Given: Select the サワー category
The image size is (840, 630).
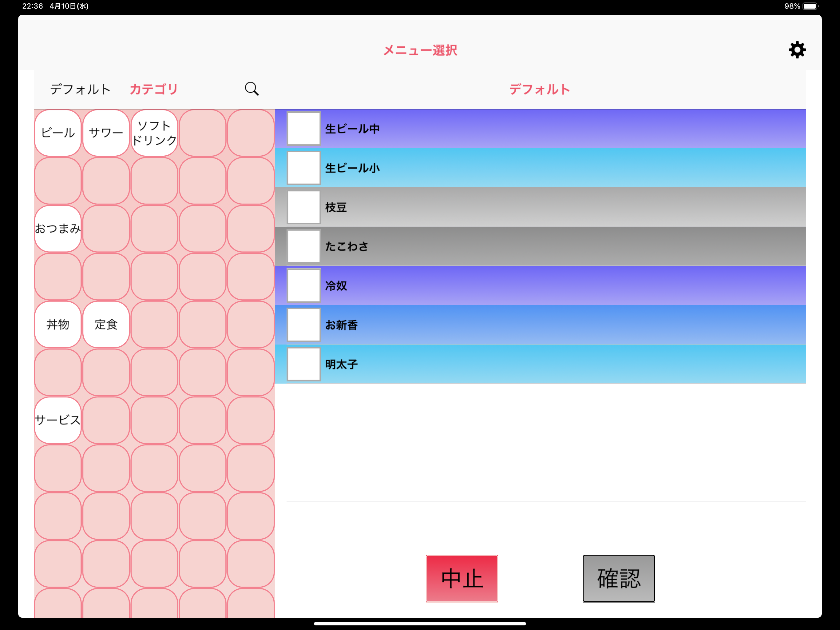Looking at the screenshot, I should [x=106, y=133].
